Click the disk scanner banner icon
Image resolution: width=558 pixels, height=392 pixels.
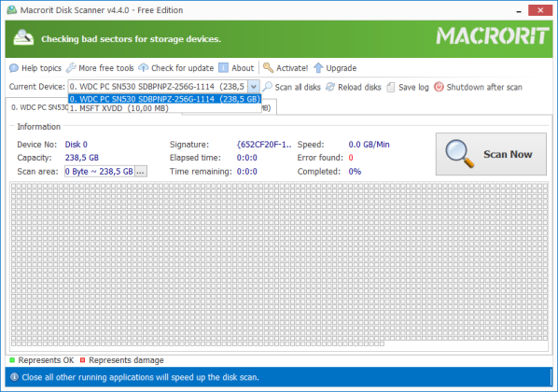pos(23,38)
